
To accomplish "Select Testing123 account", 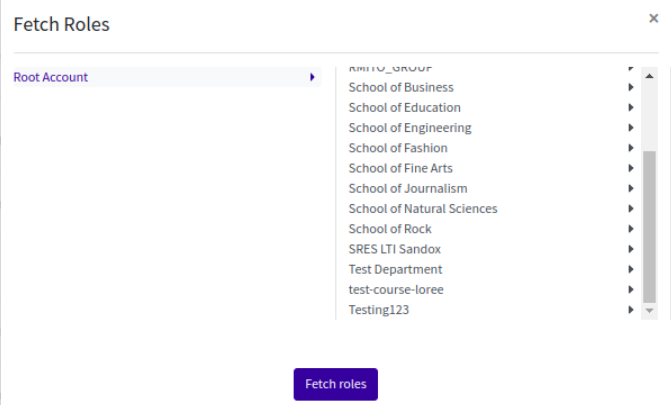I will point(378,310).
